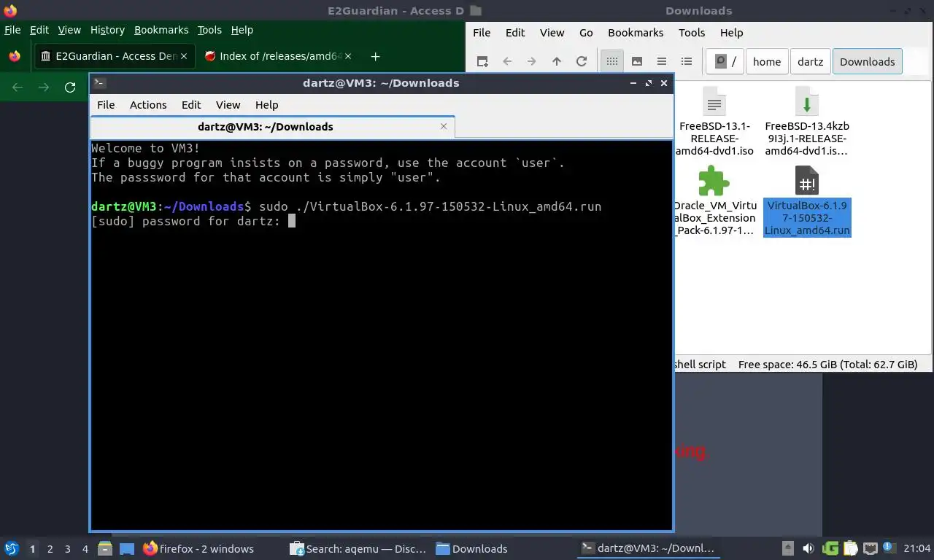The image size is (934, 560).
Task: Open the Tools menu in Firefox
Action: point(209,30)
